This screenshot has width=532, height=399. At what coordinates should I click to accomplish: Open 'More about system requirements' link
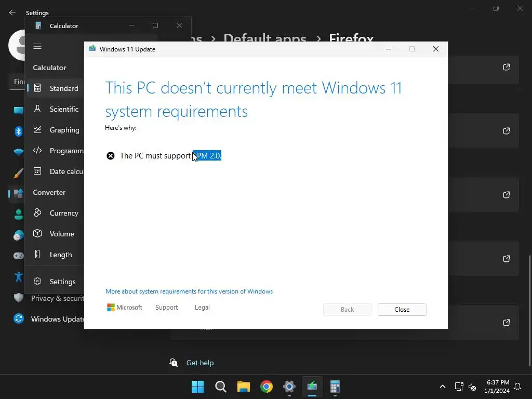click(x=189, y=291)
